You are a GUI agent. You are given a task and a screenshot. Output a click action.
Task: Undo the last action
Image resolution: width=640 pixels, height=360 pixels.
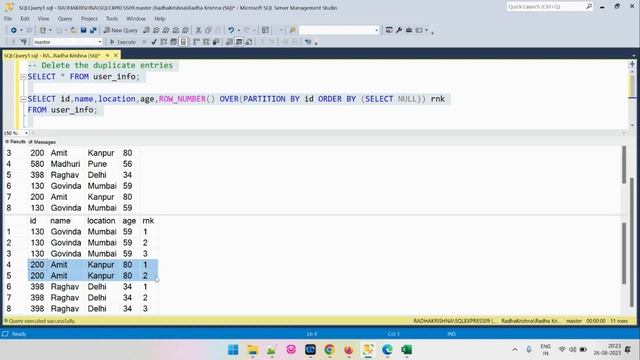[231, 30]
